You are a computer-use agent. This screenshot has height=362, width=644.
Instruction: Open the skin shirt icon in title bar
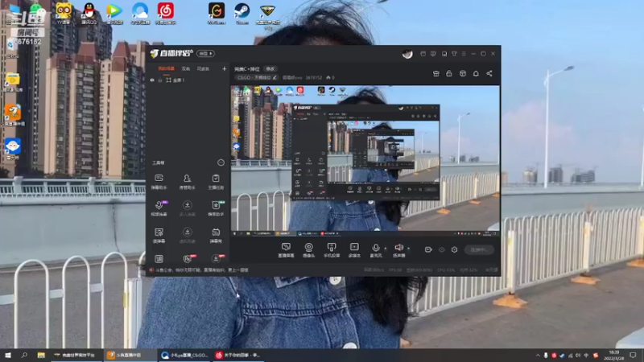click(x=454, y=54)
